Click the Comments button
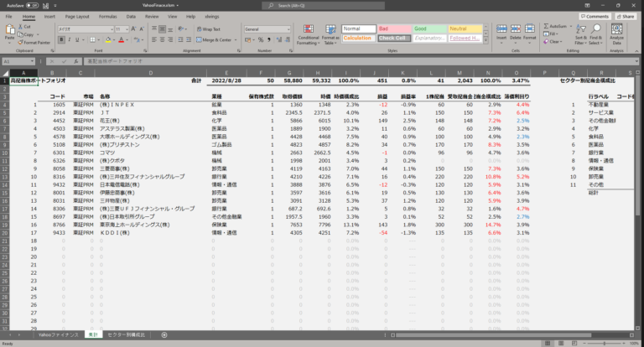 point(596,16)
